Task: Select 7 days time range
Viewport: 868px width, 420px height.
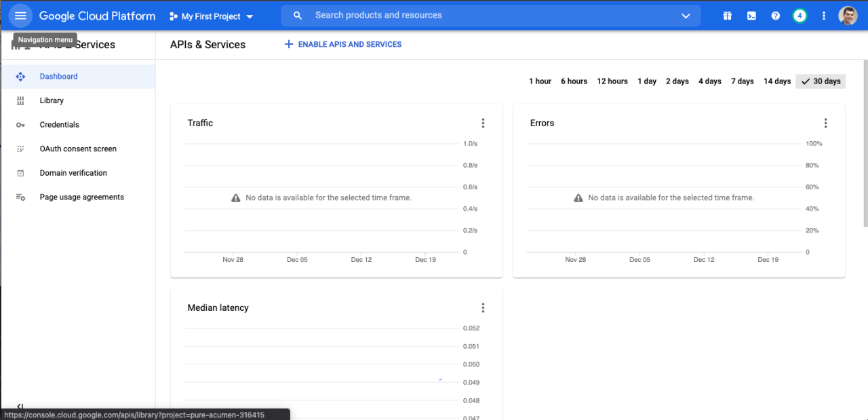Action: pos(743,81)
